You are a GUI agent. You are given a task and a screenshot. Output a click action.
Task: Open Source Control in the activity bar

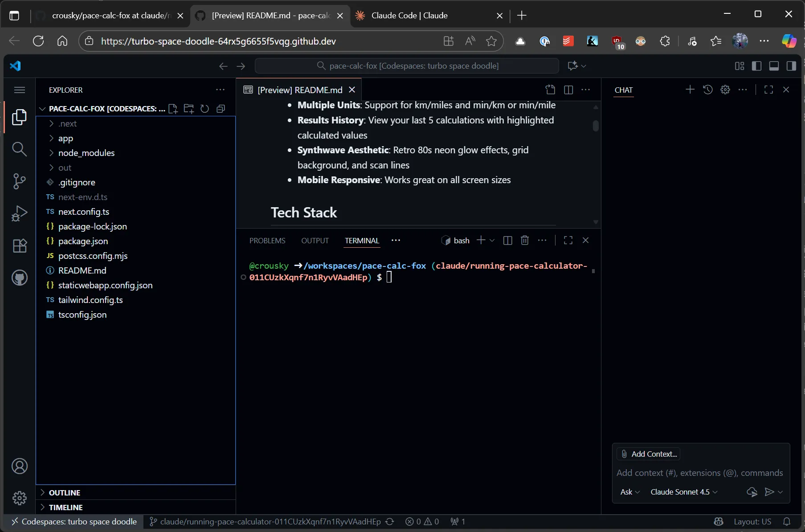[x=20, y=181]
